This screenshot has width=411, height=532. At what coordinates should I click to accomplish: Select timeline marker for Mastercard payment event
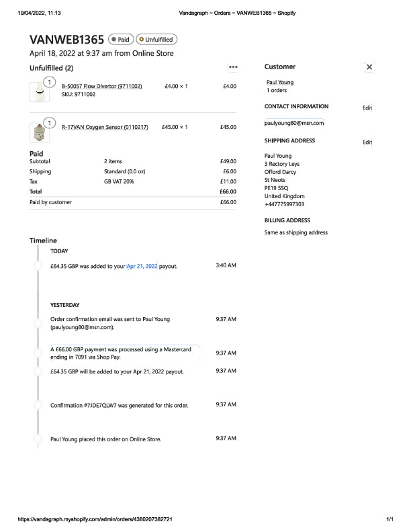pyautogui.click(x=38, y=353)
